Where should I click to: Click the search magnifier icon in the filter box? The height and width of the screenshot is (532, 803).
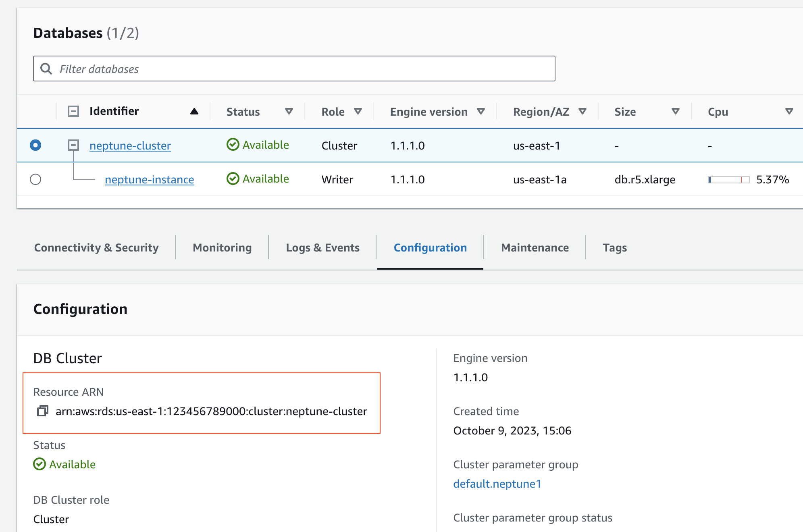coord(46,69)
